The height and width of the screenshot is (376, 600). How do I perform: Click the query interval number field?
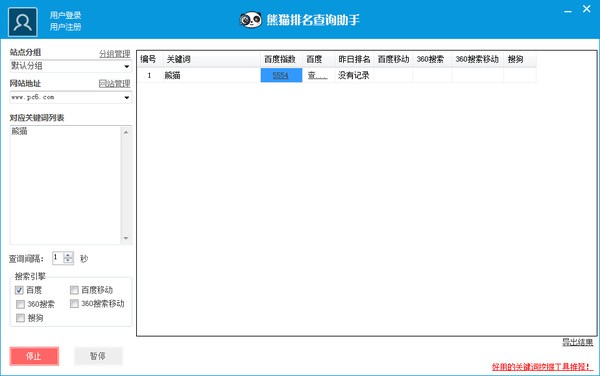click(x=58, y=258)
